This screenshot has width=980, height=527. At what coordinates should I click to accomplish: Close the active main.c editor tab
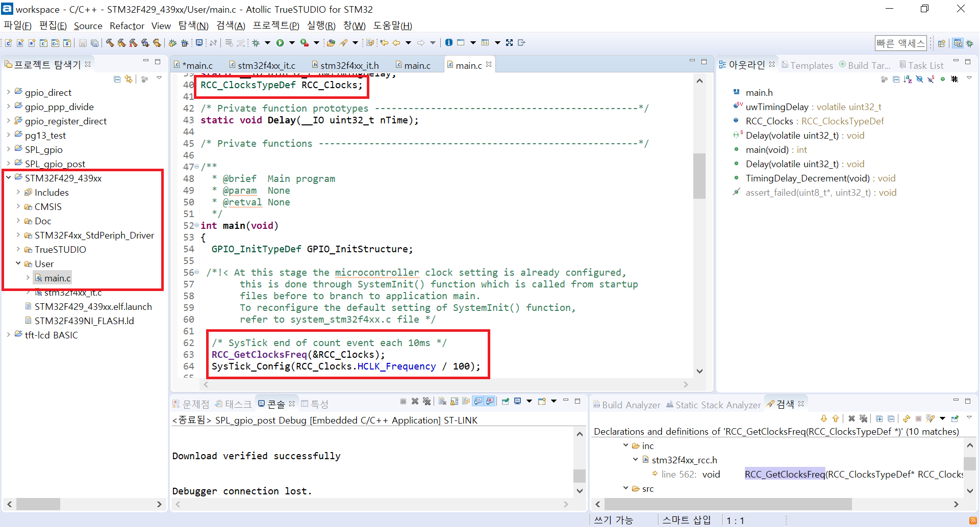(x=489, y=64)
